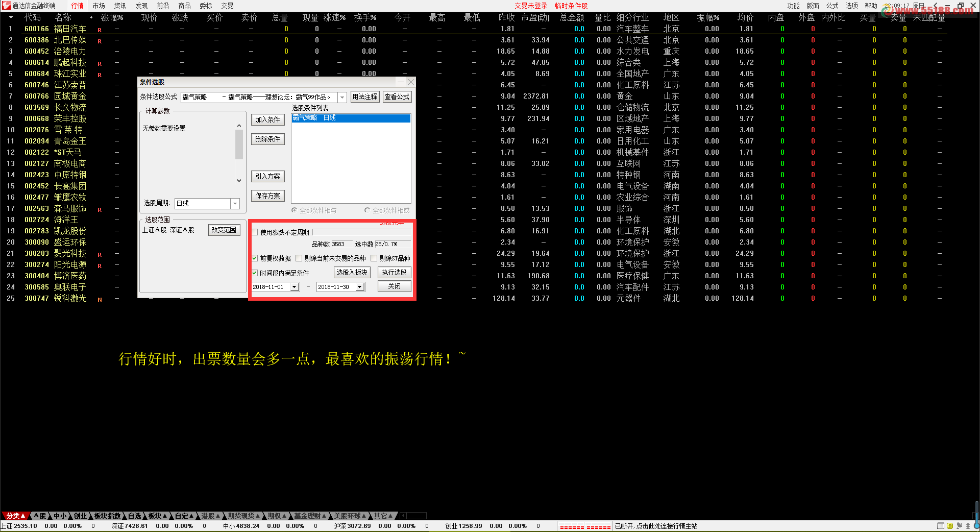Uncheck 前复权数据 checkbox
Image resolution: width=980 pixels, height=532 pixels.
(255, 258)
